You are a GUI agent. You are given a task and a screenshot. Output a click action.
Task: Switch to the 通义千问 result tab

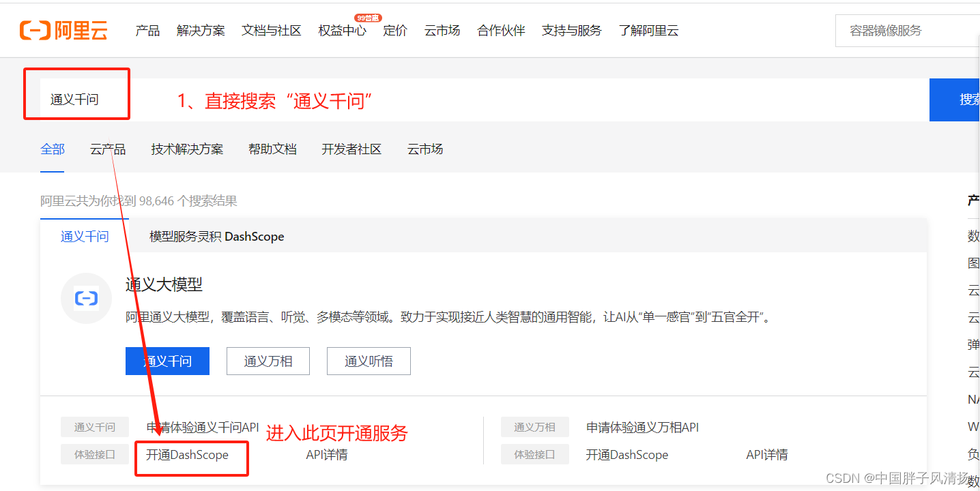(85, 237)
